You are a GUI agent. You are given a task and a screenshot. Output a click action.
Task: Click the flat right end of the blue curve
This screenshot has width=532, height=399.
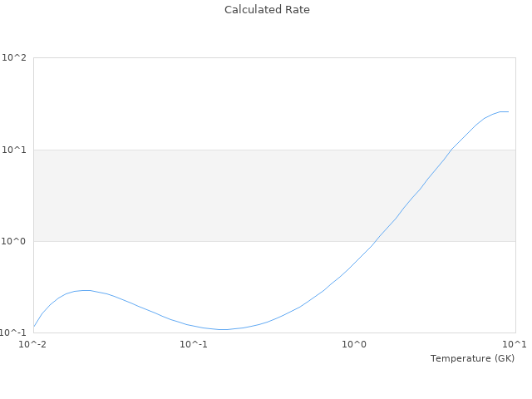504,111
